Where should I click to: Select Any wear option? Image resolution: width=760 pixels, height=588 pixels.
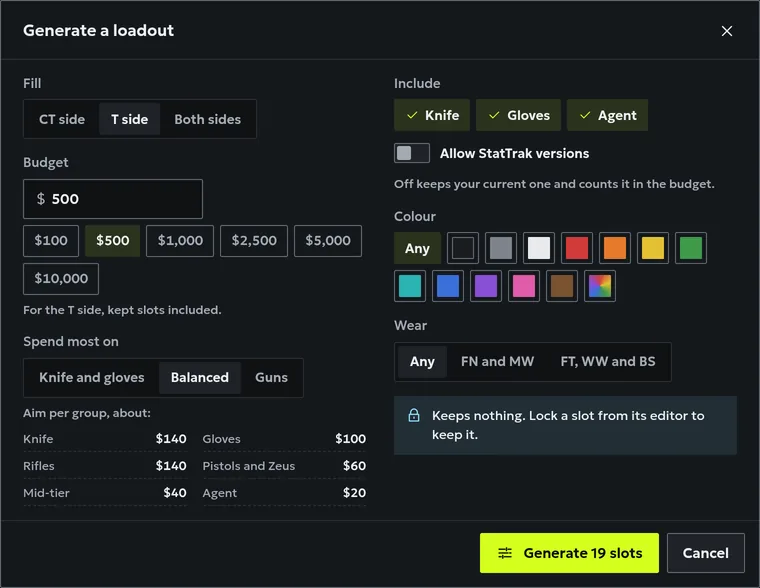[x=422, y=362]
